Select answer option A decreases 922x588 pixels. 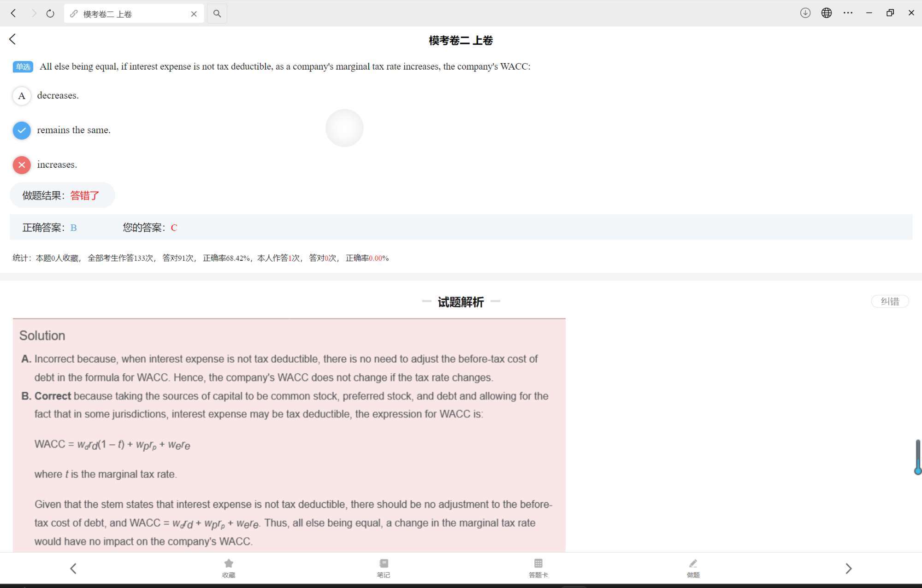coord(22,96)
